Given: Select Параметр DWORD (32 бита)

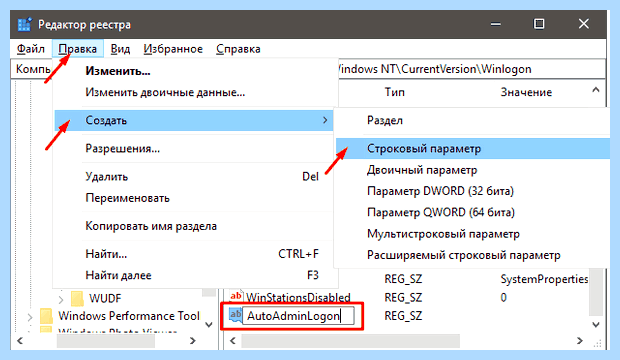Looking at the screenshot, I should pos(473,191).
